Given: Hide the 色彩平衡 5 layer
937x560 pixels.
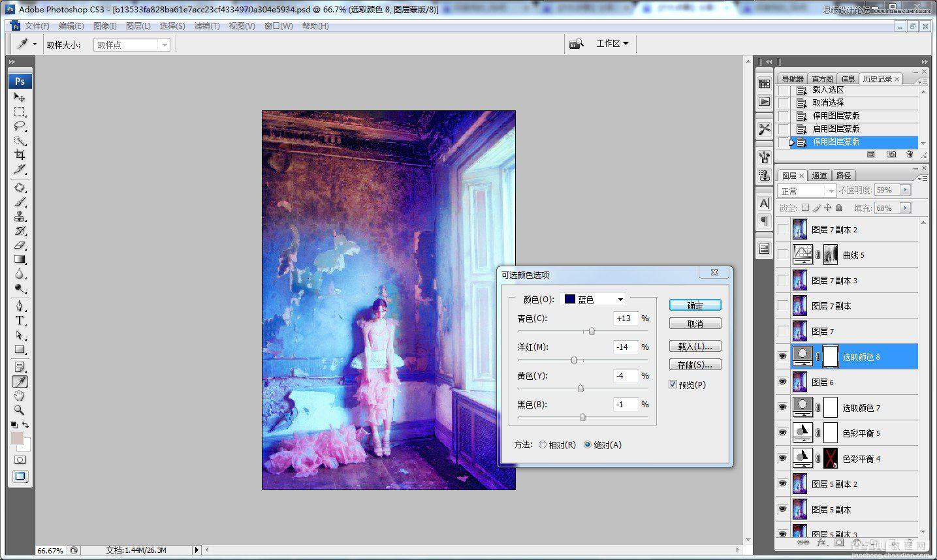Looking at the screenshot, I should tap(782, 433).
